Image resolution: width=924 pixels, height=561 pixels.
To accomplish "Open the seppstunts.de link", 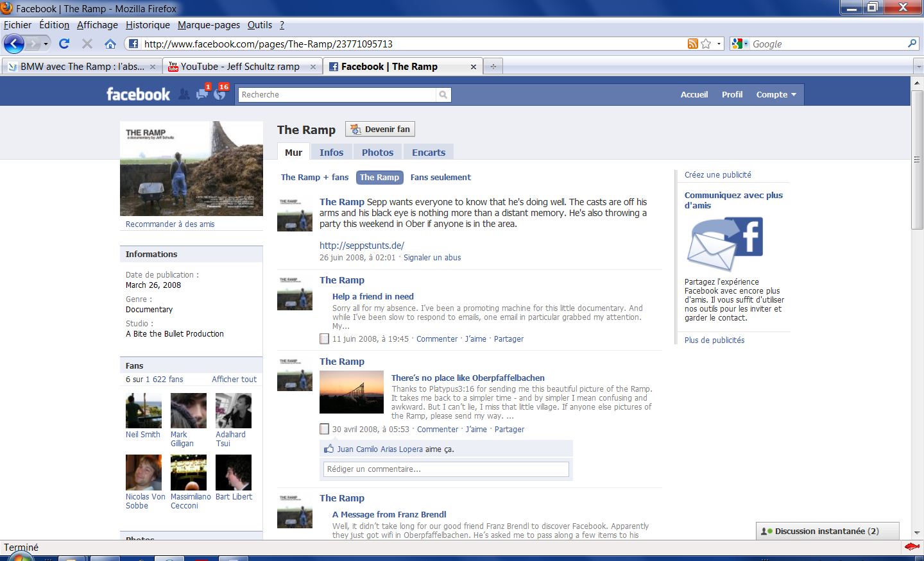I will point(362,246).
